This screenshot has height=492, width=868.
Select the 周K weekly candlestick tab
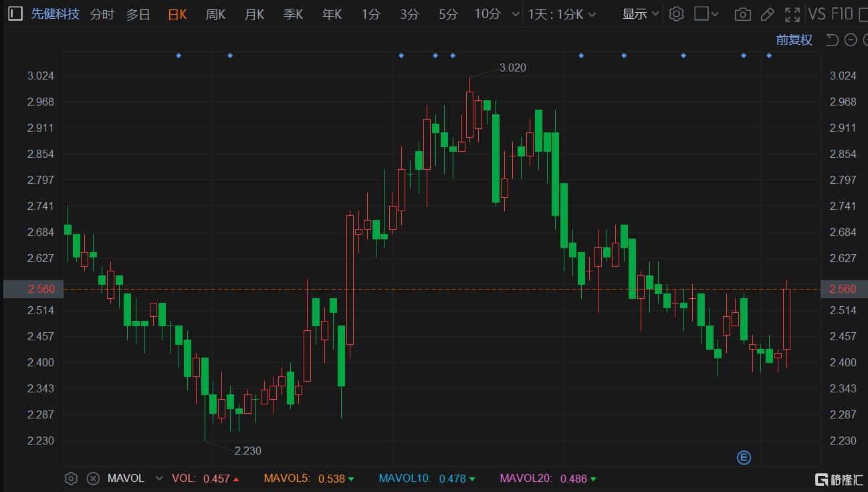pos(215,14)
